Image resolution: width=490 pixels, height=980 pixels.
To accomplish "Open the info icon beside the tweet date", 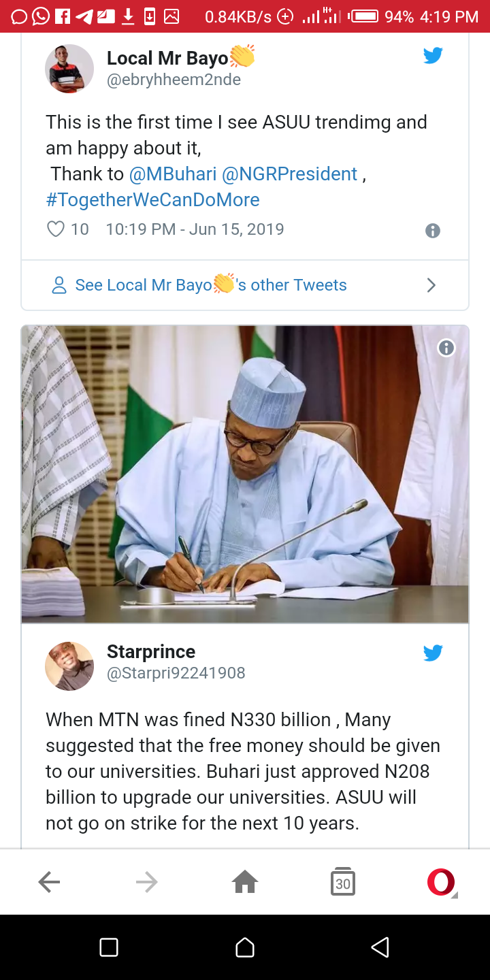I will [x=433, y=231].
